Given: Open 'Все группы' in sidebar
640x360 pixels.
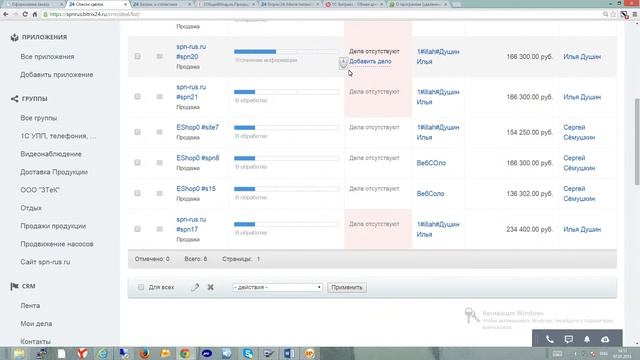Looking at the screenshot, I should (39, 118).
